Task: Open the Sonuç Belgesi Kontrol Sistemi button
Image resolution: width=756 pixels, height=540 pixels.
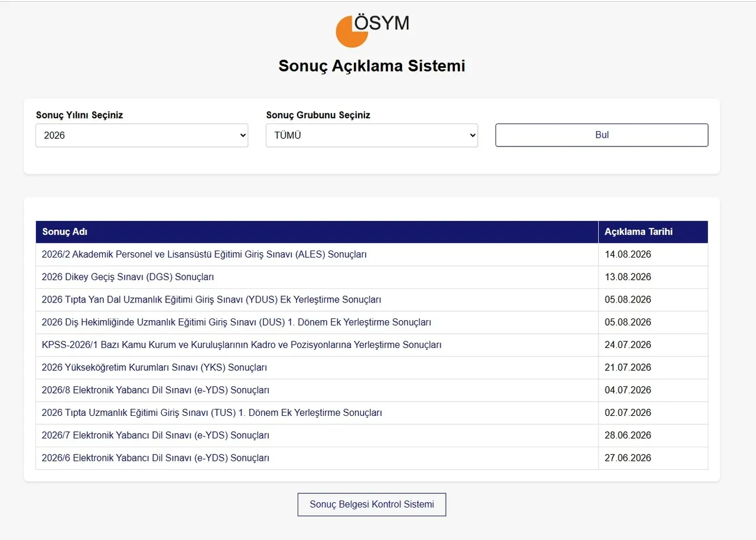Action: [x=372, y=505]
